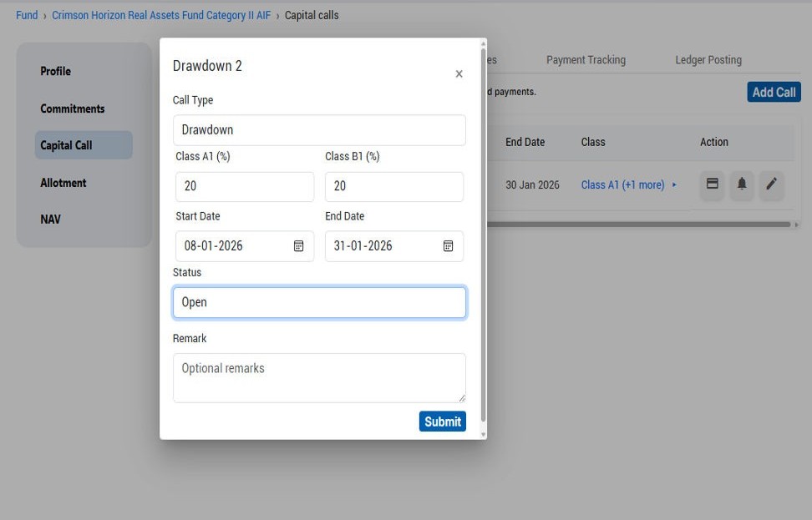Open the calendar picker for End Date
Image resolution: width=812 pixels, height=520 pixels.
pyautogui.click(x=448, y=245)
